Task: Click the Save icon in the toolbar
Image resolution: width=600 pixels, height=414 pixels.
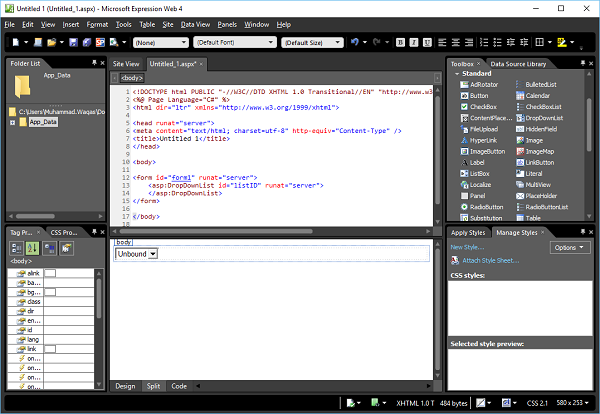Action: 73,43
